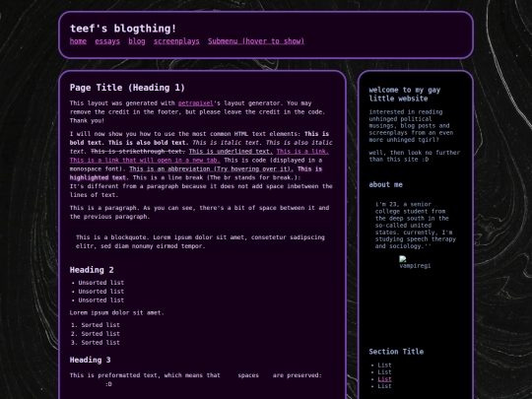Open the home navigation link
This screenshot has height=399, width=532.
78,41
